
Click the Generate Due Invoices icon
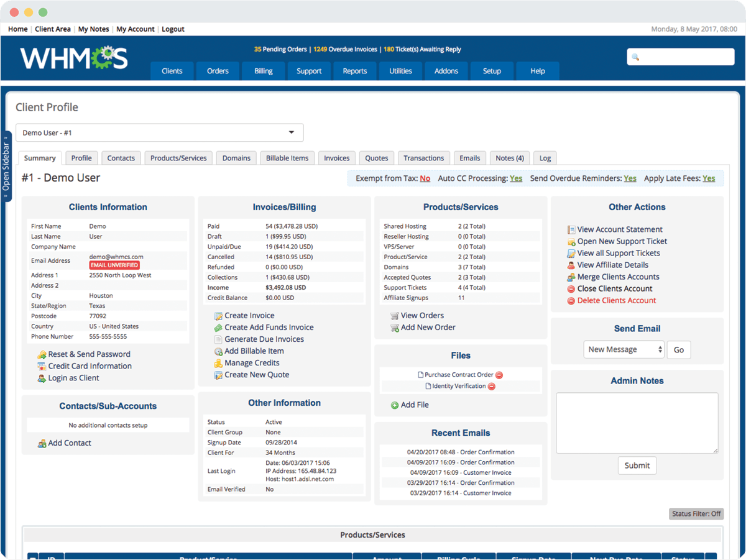(x=218, y=340)
